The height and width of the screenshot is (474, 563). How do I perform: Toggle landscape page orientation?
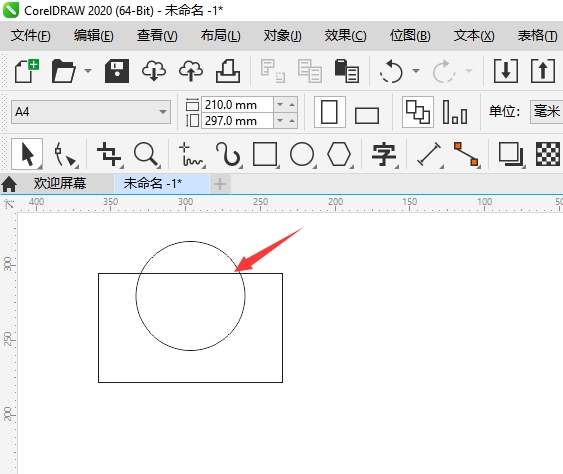click(x=367, y=115)
